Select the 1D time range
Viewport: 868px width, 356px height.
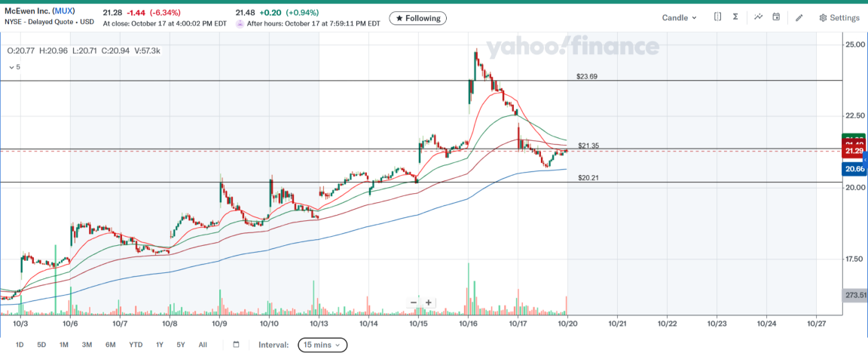[20, 345]
